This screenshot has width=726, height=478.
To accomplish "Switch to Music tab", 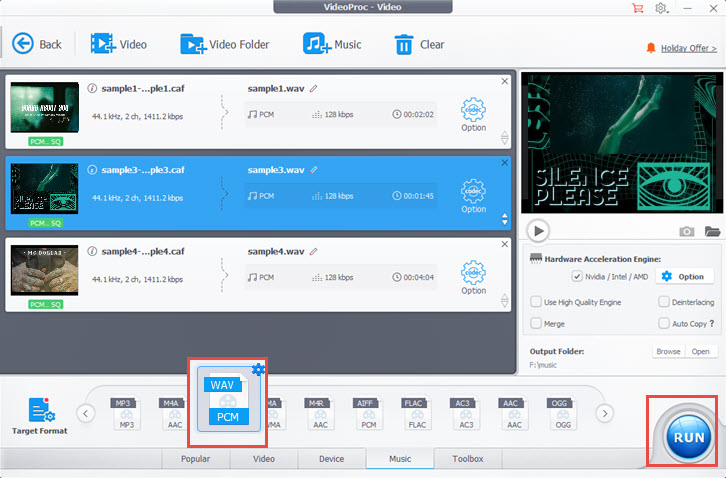I will tap(400, 459).
